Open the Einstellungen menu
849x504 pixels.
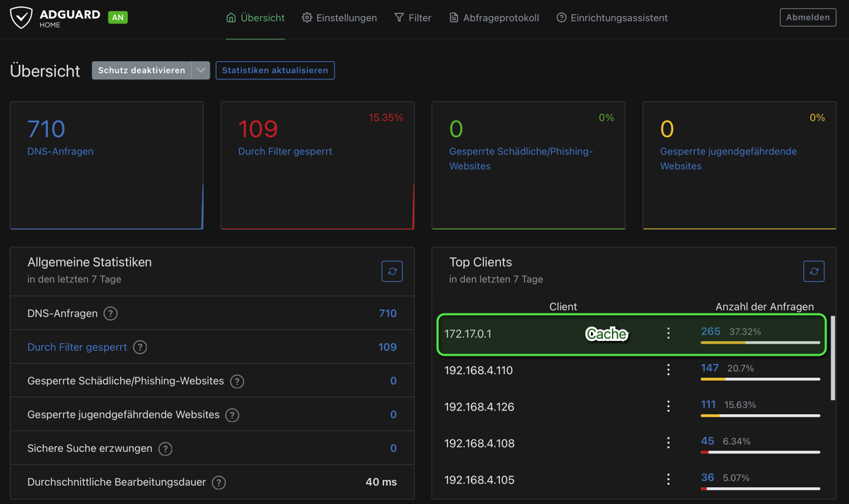point(339,18)
